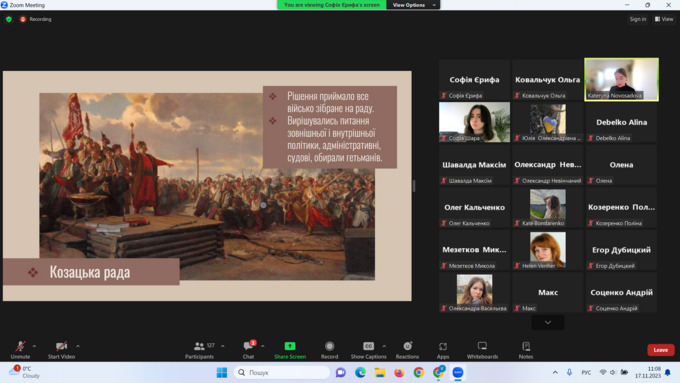Click the Windows taskbar search field
The height and width of the screenshot is (383, 680).
(x=282, y=373)
